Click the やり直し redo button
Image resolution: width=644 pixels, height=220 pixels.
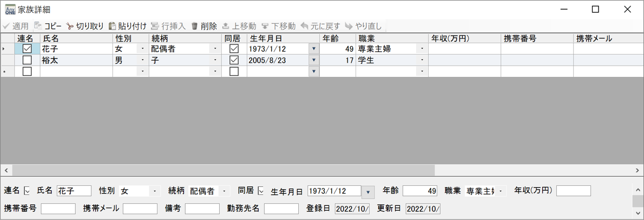364,27
